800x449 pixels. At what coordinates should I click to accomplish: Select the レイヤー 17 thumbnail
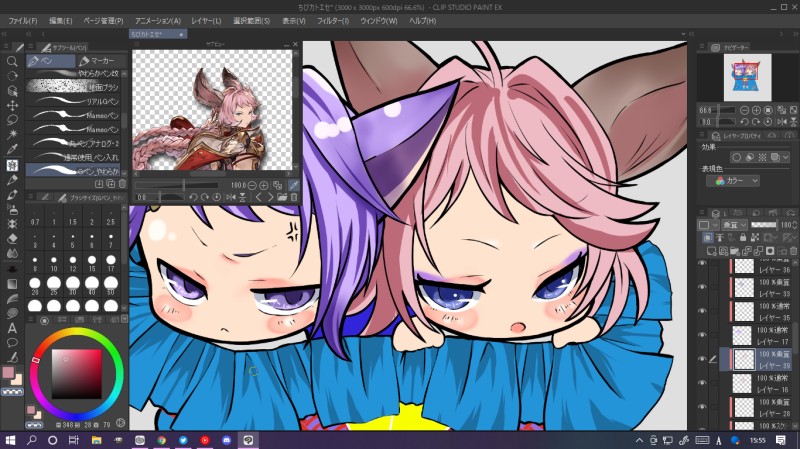pyautogui.click(x=743, y=335)
